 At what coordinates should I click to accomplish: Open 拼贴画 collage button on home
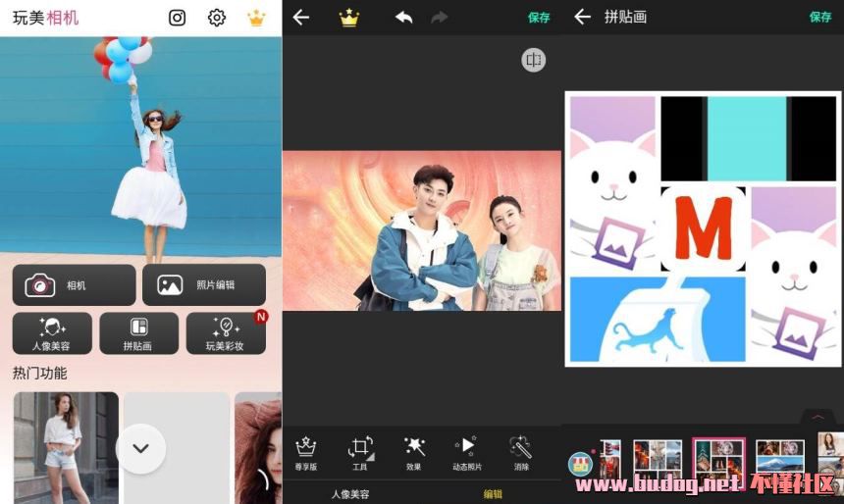139,333
